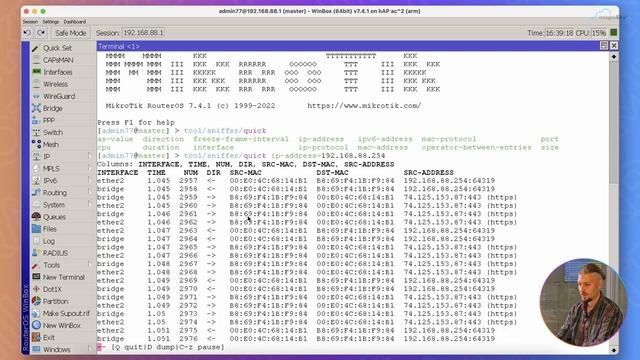Click the Terminal scrollbar down arrow
Screen dimensions: 640x360
tap(613, 350)
